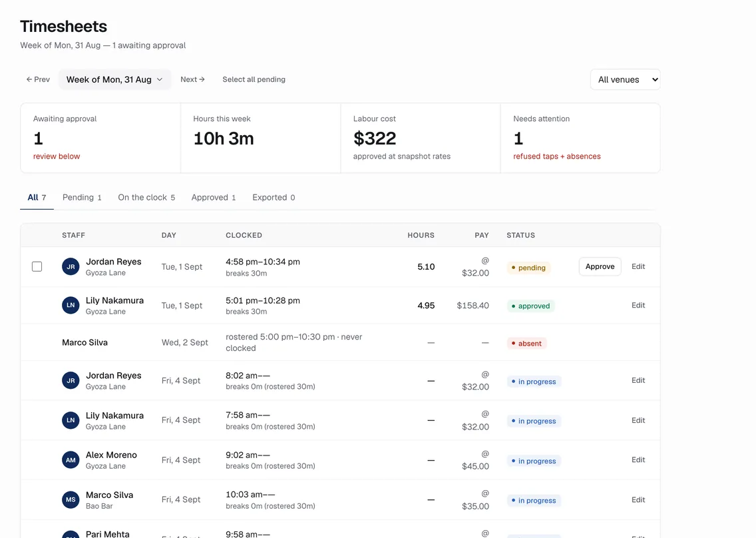Viewport: 756px width, 538px height.
Task: Go to next week with Next
Action: point(192,80)
